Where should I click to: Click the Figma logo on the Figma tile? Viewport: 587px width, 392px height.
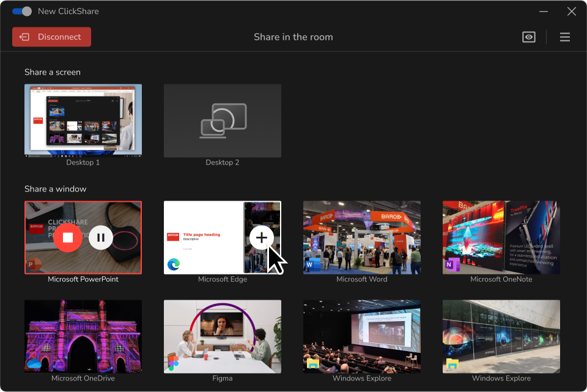[174, 361]
